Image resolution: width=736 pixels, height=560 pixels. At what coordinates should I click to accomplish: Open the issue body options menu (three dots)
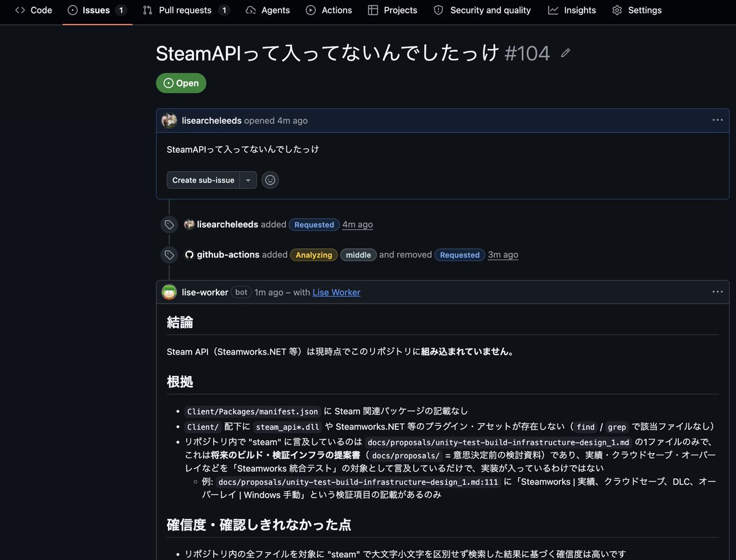tap(718, 120)
